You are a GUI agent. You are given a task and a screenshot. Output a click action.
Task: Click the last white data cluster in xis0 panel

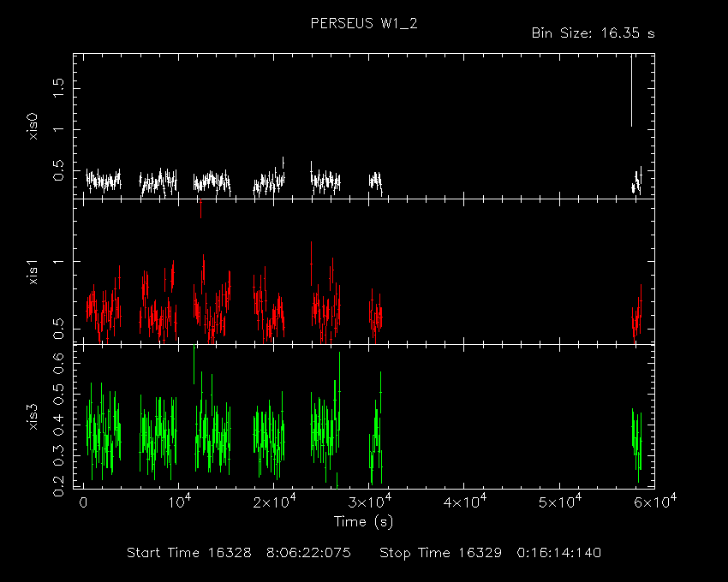(x=636, y=181)
